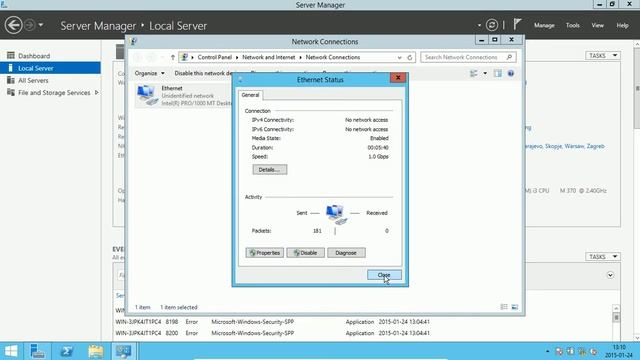The height and width of the screenshot is (360, 640).
Task: Open the Events TASKS dropdown
Action: [x=603, y=257]
